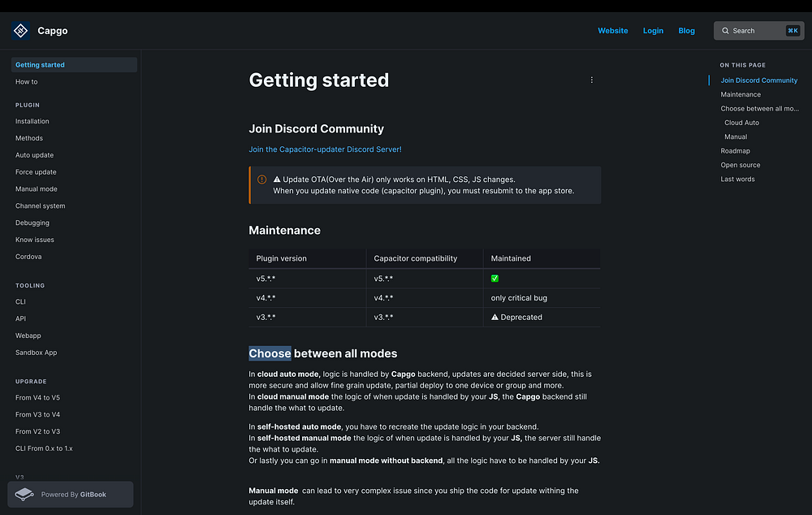Select From V4 to V5 upgrade guide
Image resolution: width=812 pixels, height=515 pixels.
pos(37,398)
